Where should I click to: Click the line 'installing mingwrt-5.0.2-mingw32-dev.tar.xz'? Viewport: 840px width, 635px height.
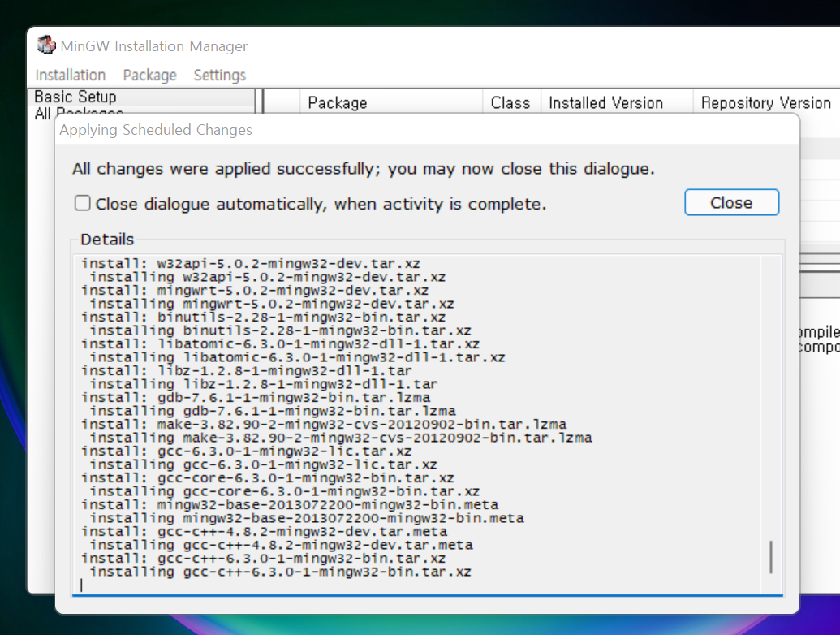click(x=272, y=304)
